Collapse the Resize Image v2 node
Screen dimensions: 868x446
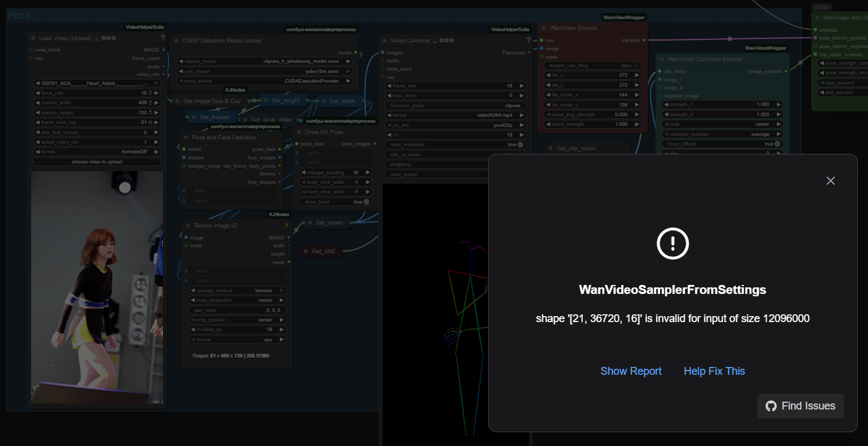point(188,226)
